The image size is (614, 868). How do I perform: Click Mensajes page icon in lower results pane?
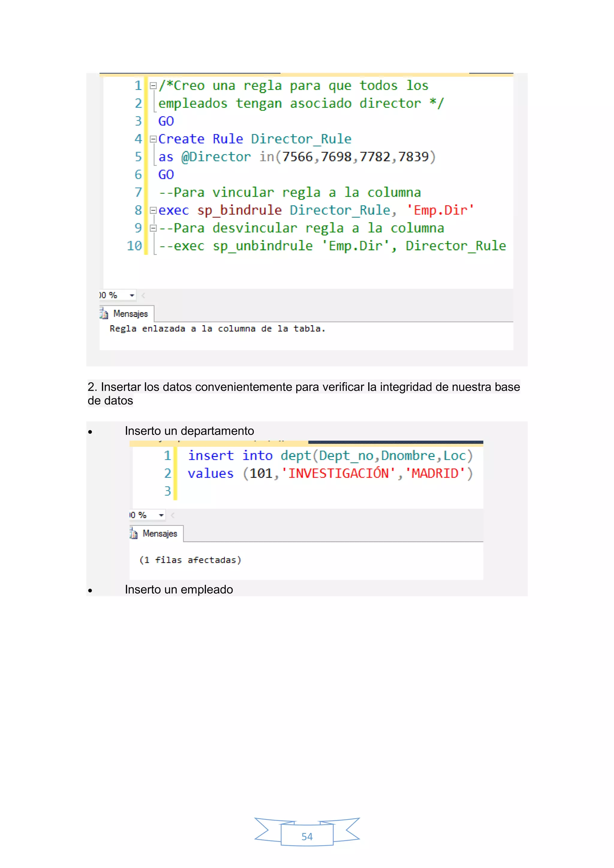(133, 534)
